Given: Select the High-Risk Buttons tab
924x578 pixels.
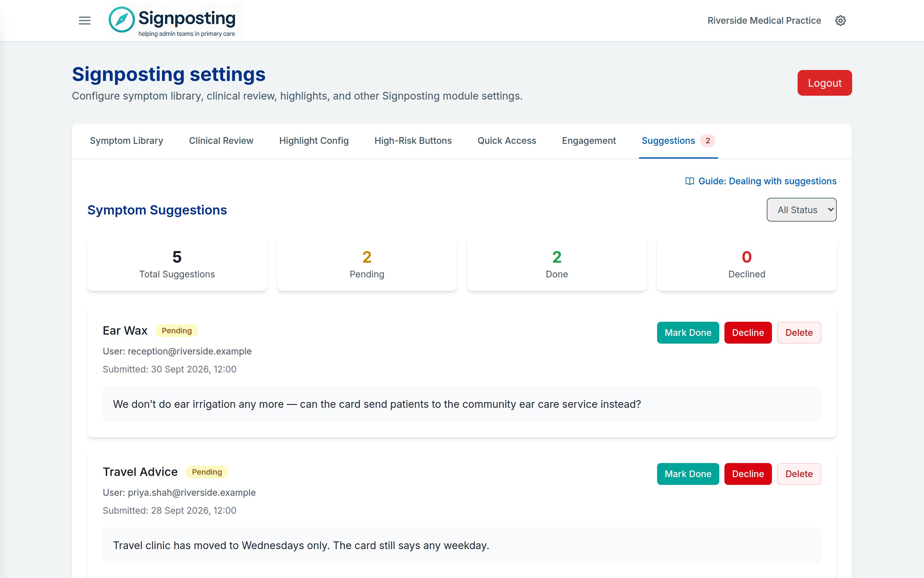Looking at the screenshot, I should pos(413,141).
